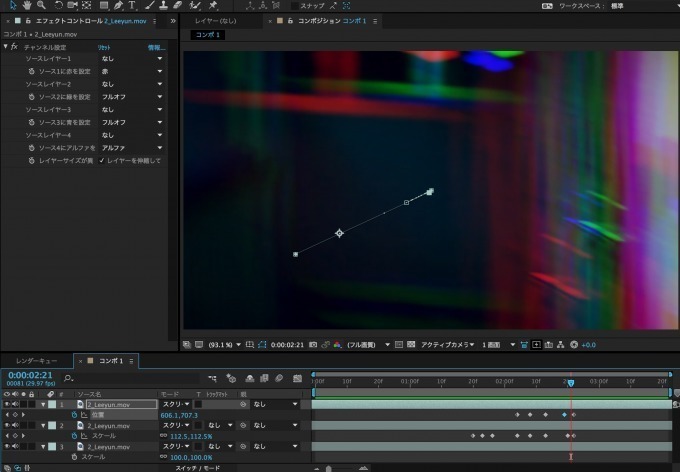Click layer 3 teal label color swatch
The image size is (680, 472).
click(52, 446)
